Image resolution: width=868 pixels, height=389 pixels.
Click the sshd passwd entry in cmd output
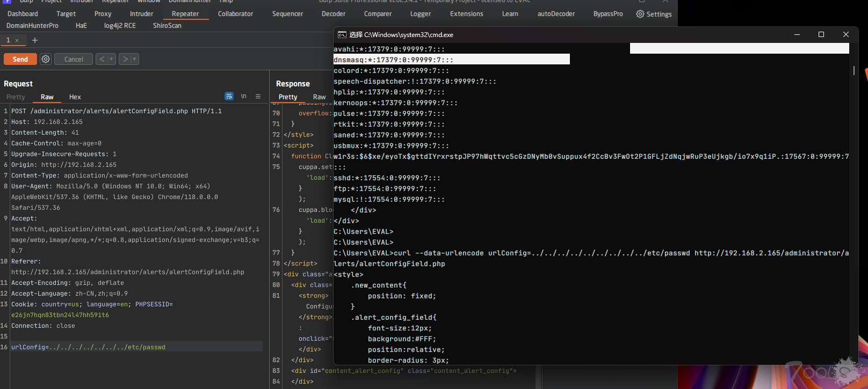click(387, 178)
